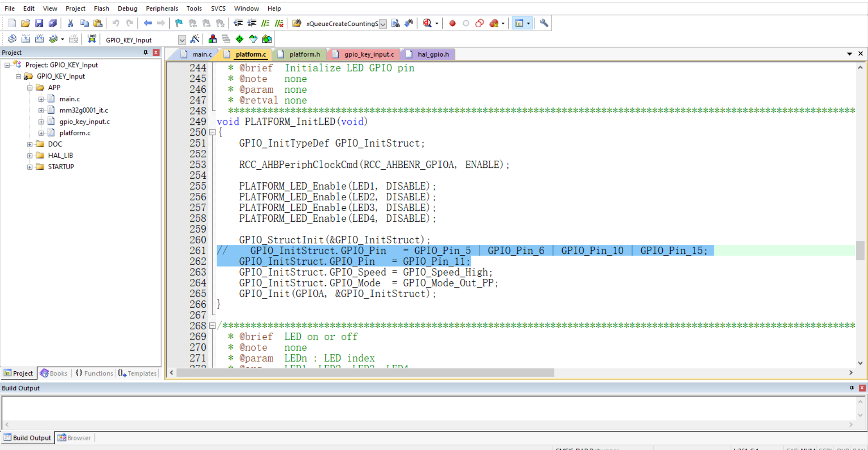Click the Options for Target magic wand icon
The width and height of the screenshot is (868, 450).
point(195,39)
